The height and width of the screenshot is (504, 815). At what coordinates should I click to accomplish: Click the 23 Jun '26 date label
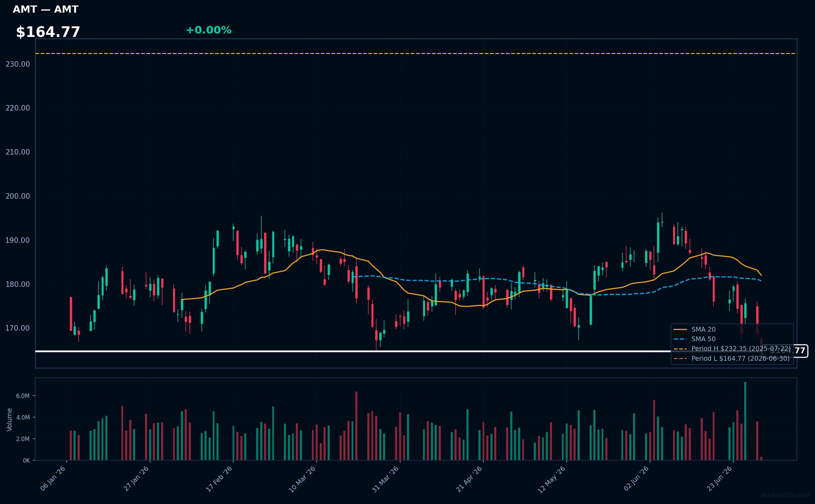[x=719, y=479]
